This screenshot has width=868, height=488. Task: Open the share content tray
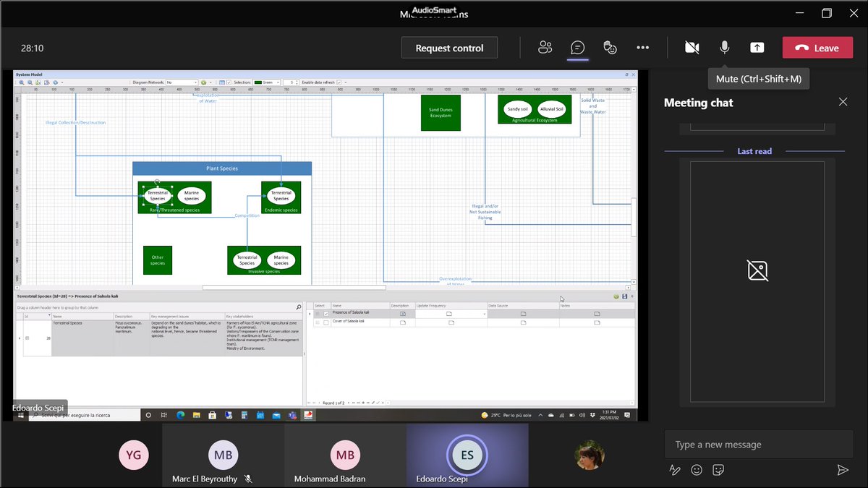click(757, 48)
